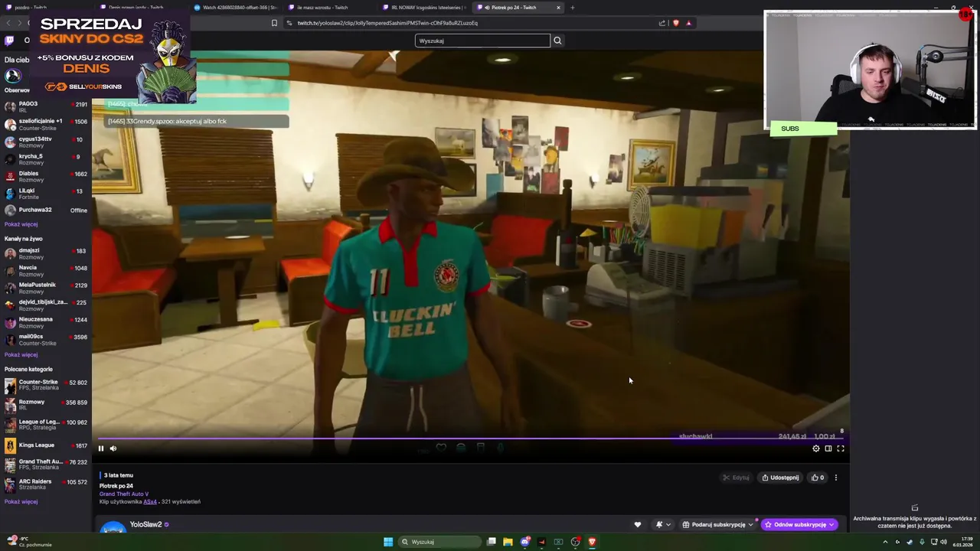980x551 pixels.
Task: Bookmark this page in the address bar
Action: pos(274,23)
